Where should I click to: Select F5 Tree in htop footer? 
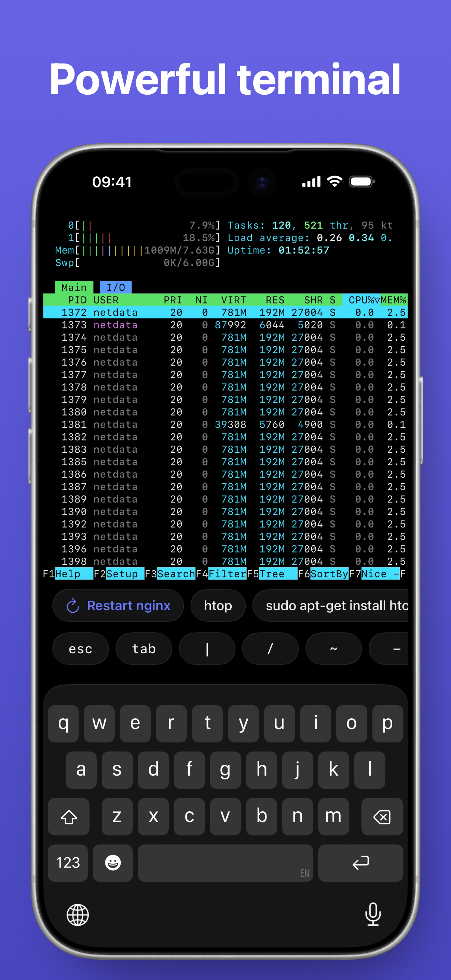tap(272, 574)
